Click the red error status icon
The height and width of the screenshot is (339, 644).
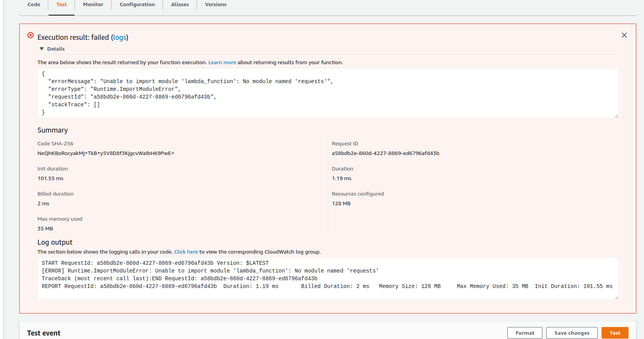(31, 36)
